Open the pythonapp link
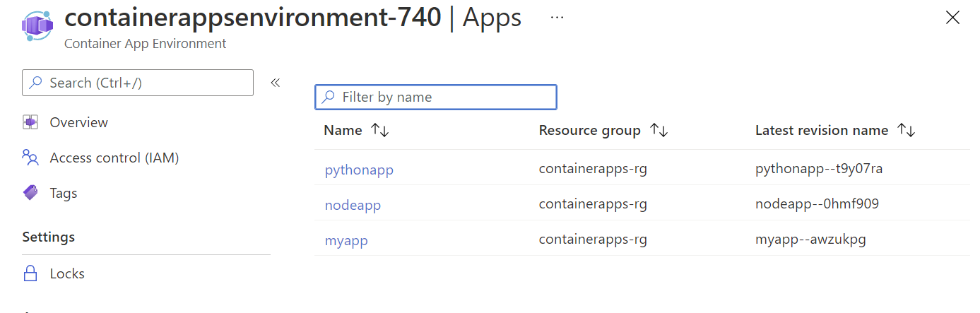This screenshot has width=980, height=313. pos(359,170)
